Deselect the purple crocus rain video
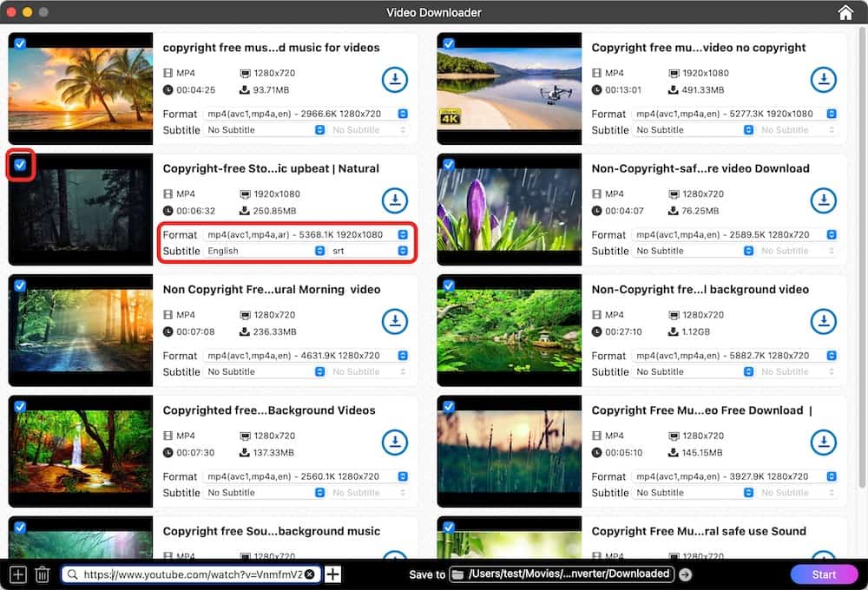Screen dimensions: 868x590 449,164
